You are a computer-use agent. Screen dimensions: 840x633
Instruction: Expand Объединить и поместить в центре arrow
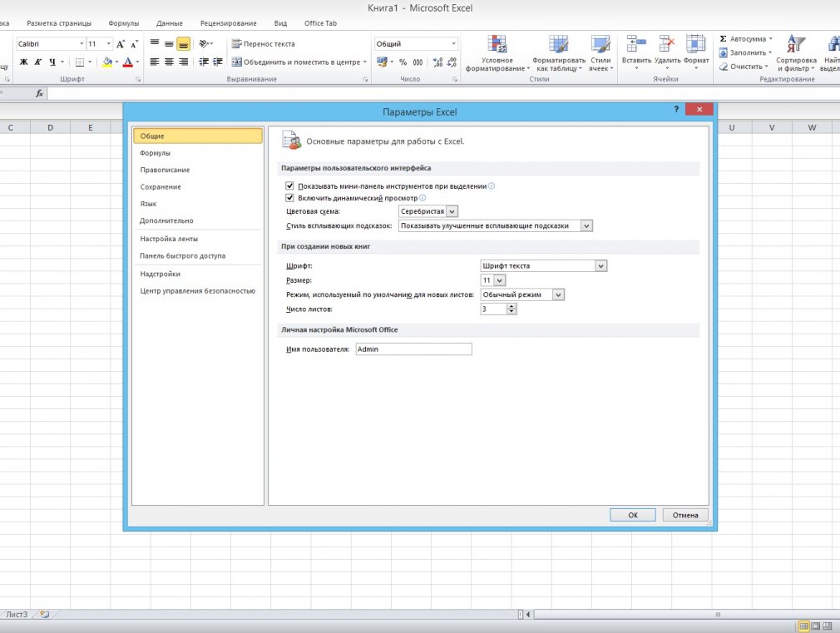point(365,62)
